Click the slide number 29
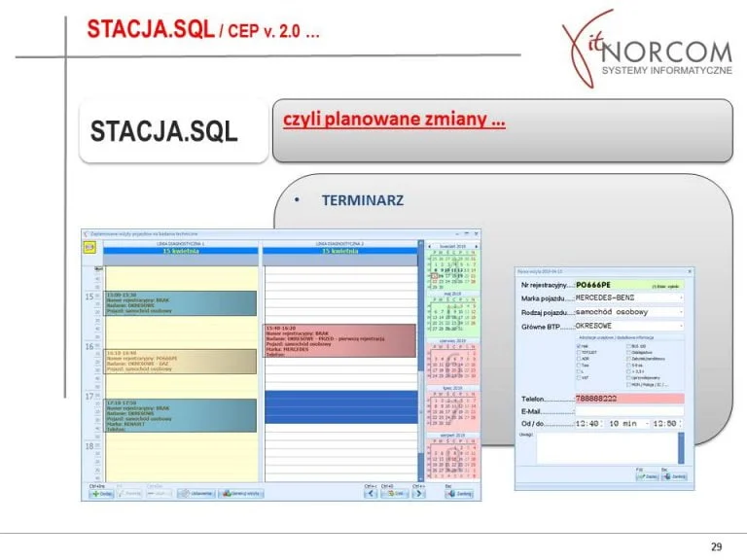The width and height of the screenshot is (747, 560). point(717,546)
